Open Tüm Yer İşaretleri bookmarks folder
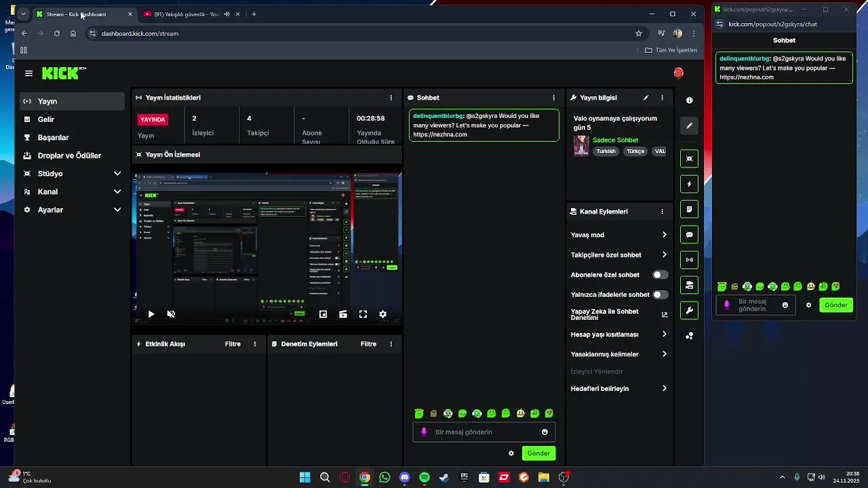This screenshot has width=868, height=488. click(671, 50)
